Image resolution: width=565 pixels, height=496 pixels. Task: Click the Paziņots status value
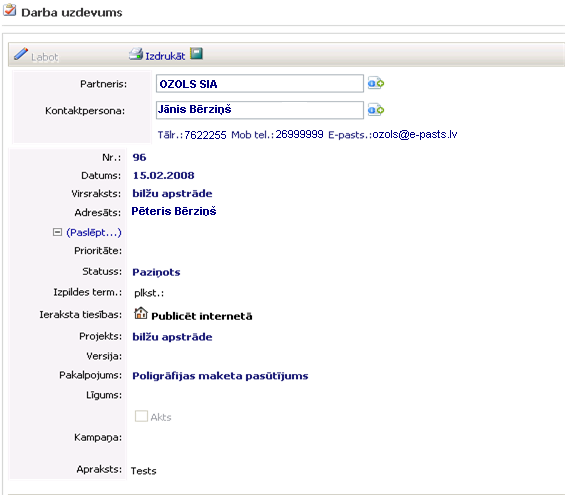pyautogui.click(x=156, y=272)
